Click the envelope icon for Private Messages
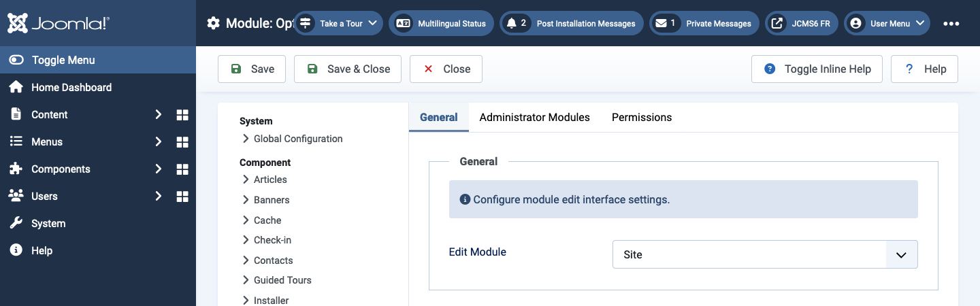 click(x=661, y=23)
